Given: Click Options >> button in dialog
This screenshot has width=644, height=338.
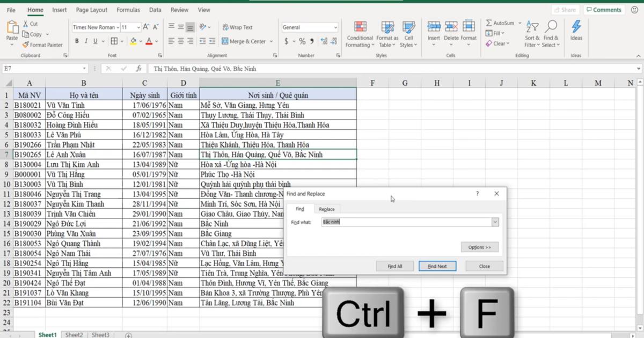Looking at the screenshot, I should pos(480,247).
